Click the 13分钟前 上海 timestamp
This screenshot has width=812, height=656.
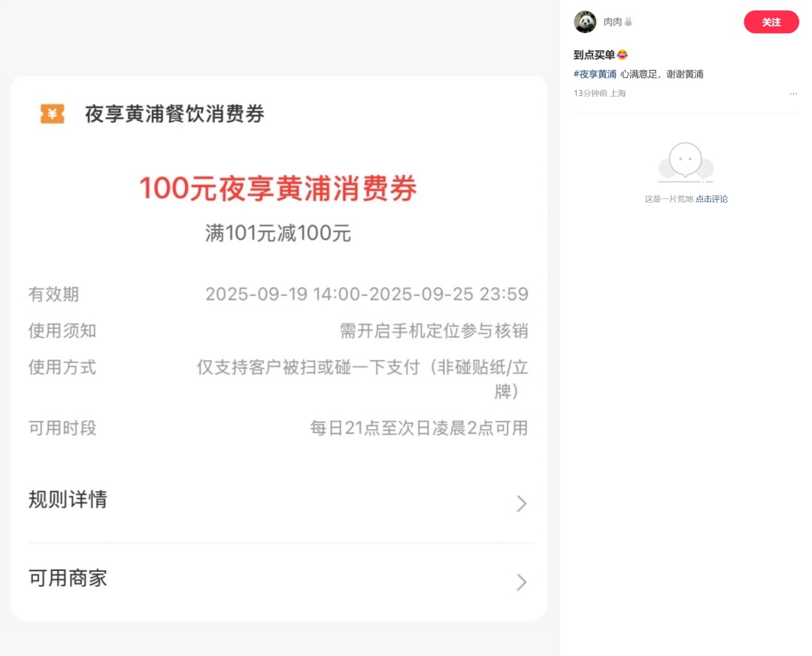click(600, 93)
